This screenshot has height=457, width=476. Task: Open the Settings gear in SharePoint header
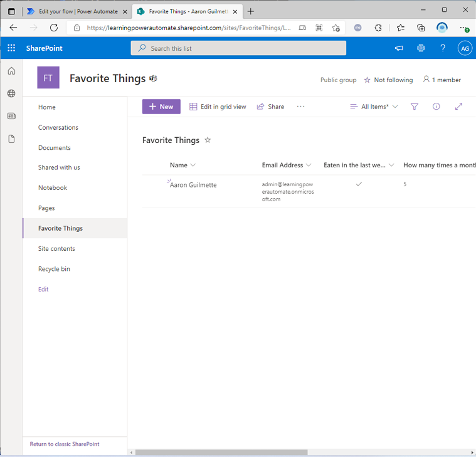pos(421,48)
